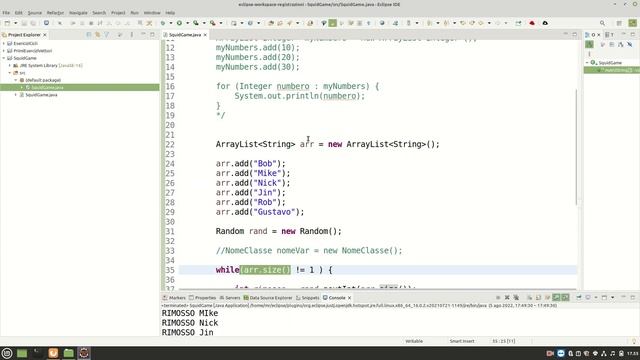This screenshot has height=360, width=640.
Task: Close the SquidGame.java editor tab
Action: (205, 35)
